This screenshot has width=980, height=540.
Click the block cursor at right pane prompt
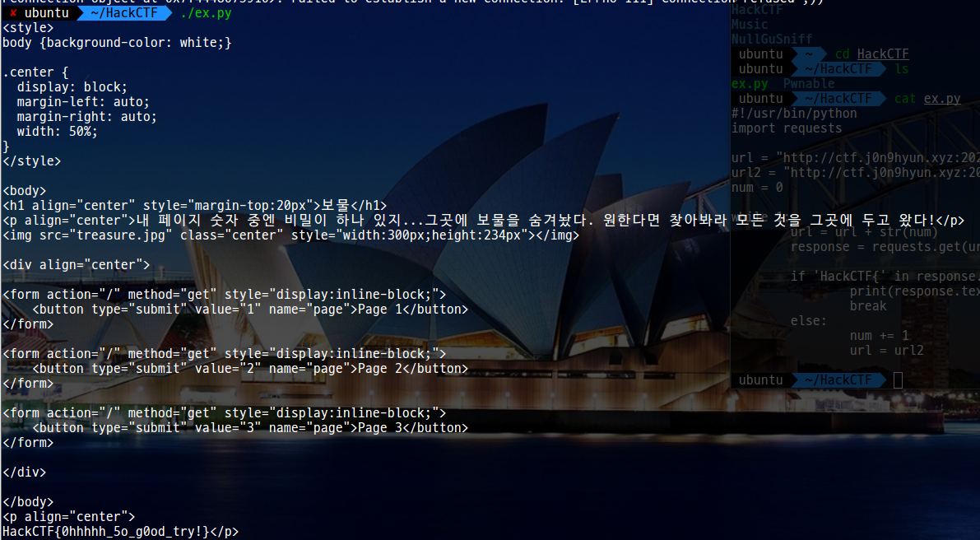[898, 380]
